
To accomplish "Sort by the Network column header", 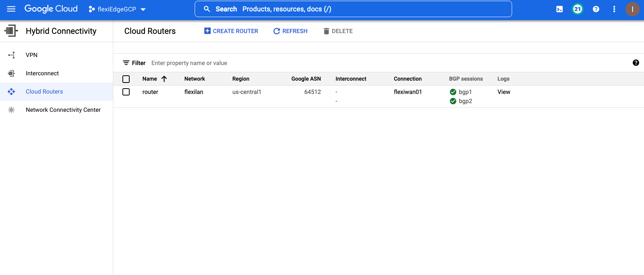I will pos(195,79).
